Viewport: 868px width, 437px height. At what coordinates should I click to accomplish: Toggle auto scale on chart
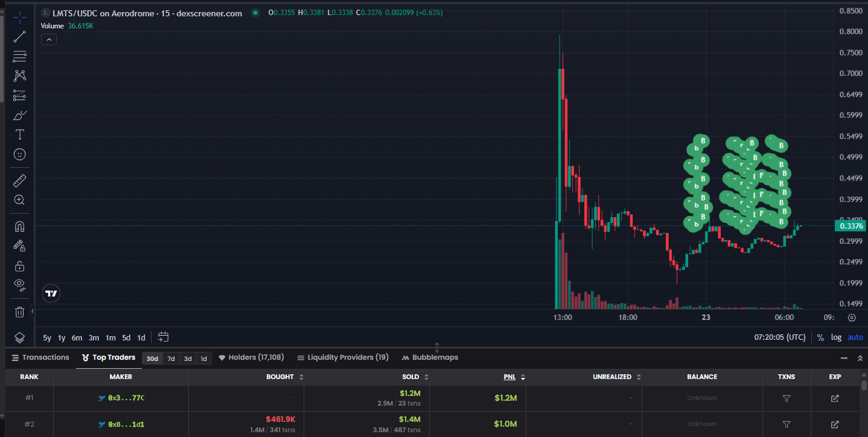point(855,337)
